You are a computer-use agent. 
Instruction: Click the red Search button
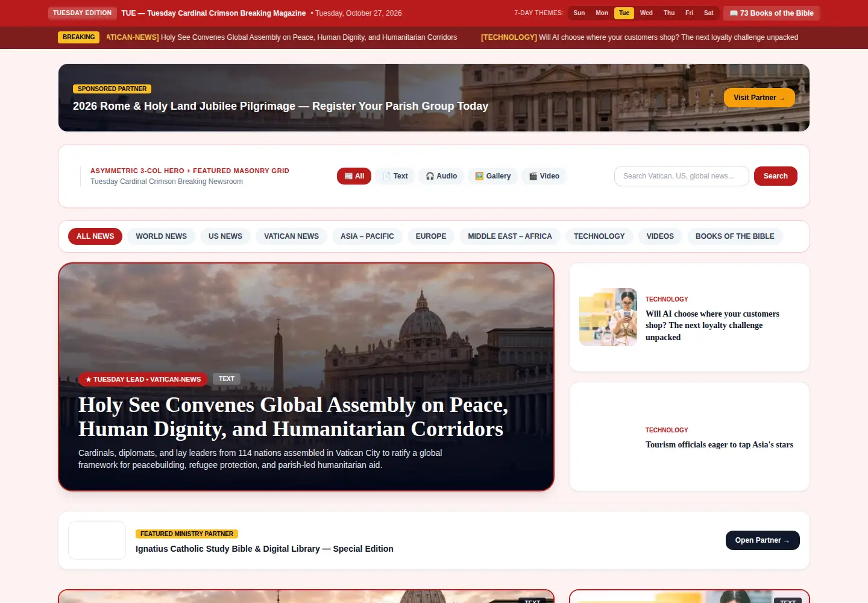pos(775,176)
